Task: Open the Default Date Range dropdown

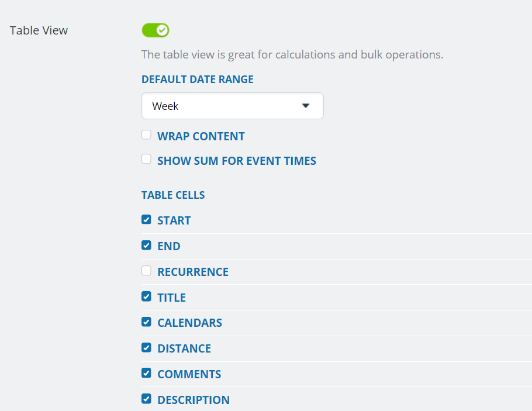Action: 233,106
